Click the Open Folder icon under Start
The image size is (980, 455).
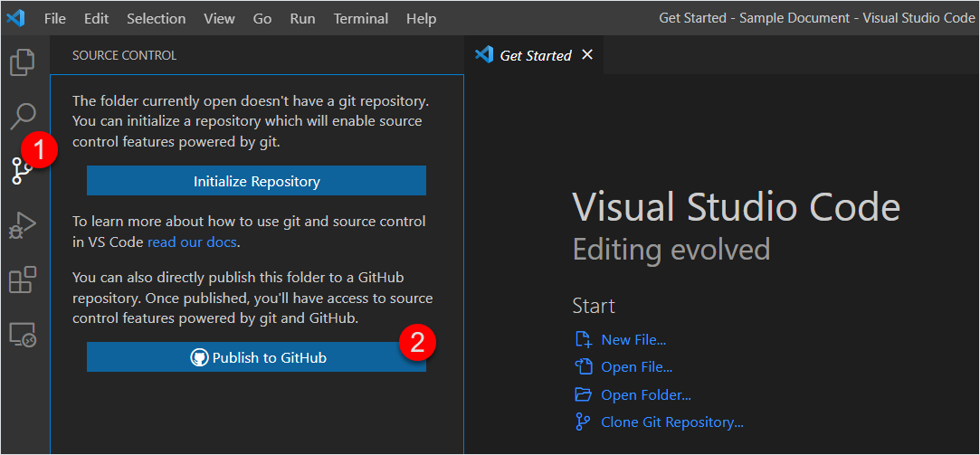[x=583, y=394]
